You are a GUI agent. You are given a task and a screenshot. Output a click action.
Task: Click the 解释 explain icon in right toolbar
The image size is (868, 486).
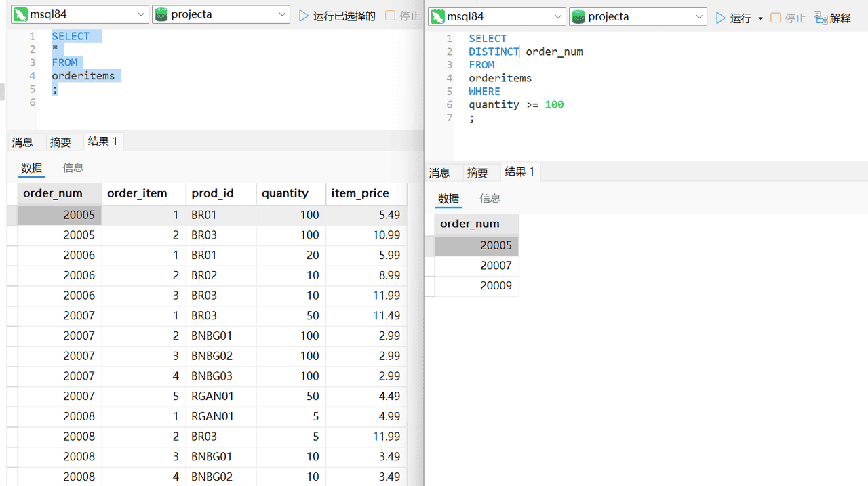click(821, 18)
